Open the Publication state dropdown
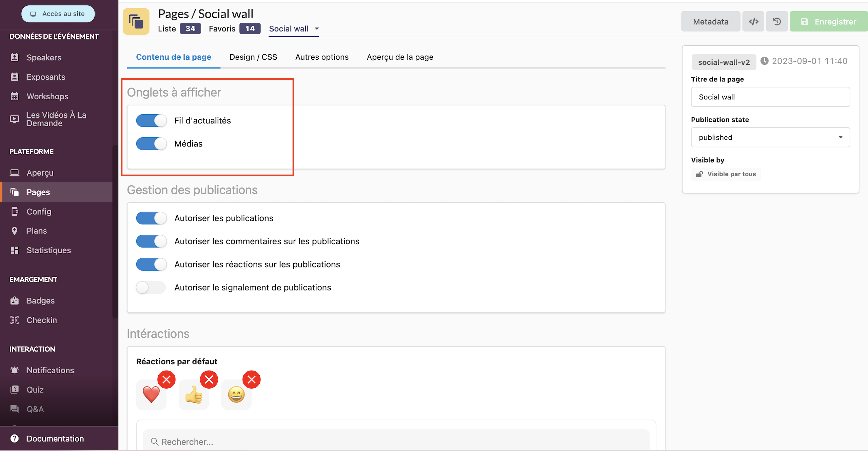Screen dimensions: 868x451 pyautogui.click(x=770, y=137)
